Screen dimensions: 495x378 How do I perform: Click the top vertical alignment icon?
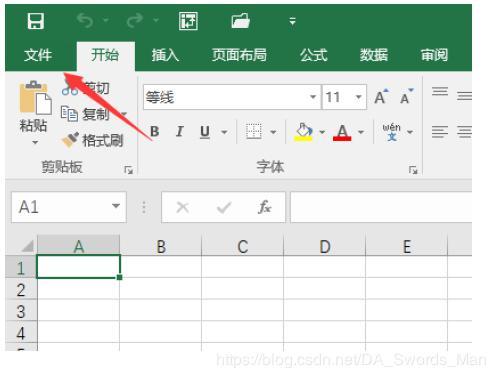(440, 91)
